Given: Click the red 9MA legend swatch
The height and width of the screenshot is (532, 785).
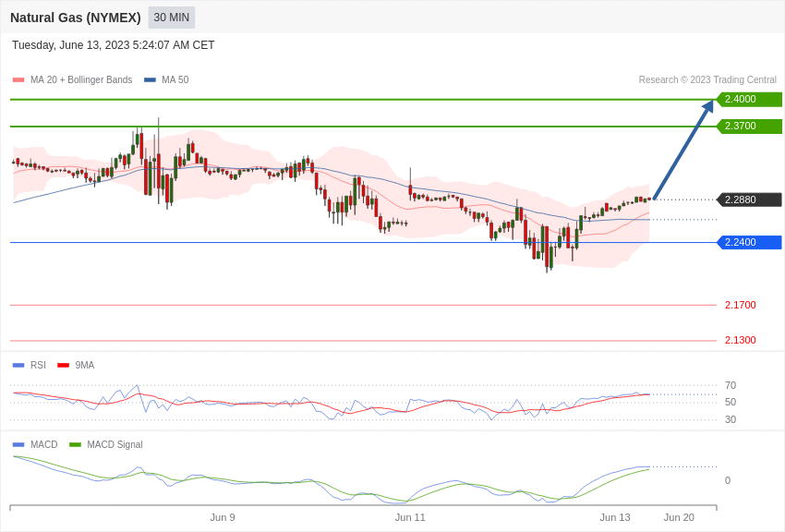Looking at the screenshot, I should pyautogui.click(x=63, y=365).
